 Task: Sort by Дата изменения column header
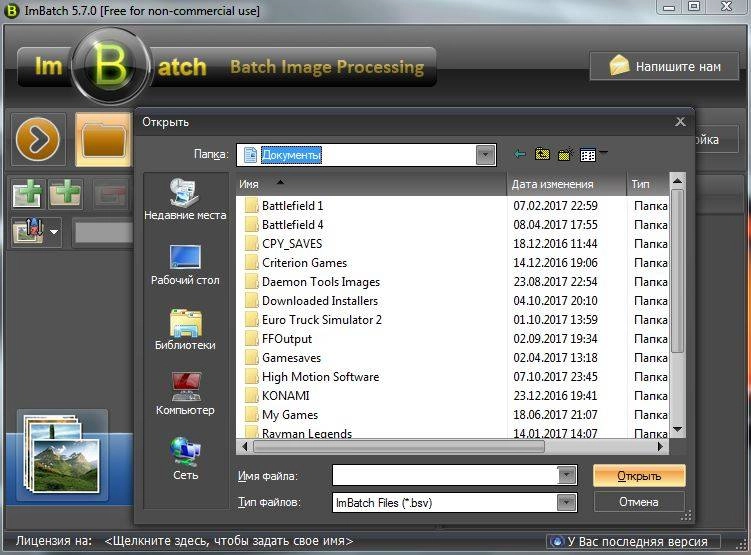point(567,184)
